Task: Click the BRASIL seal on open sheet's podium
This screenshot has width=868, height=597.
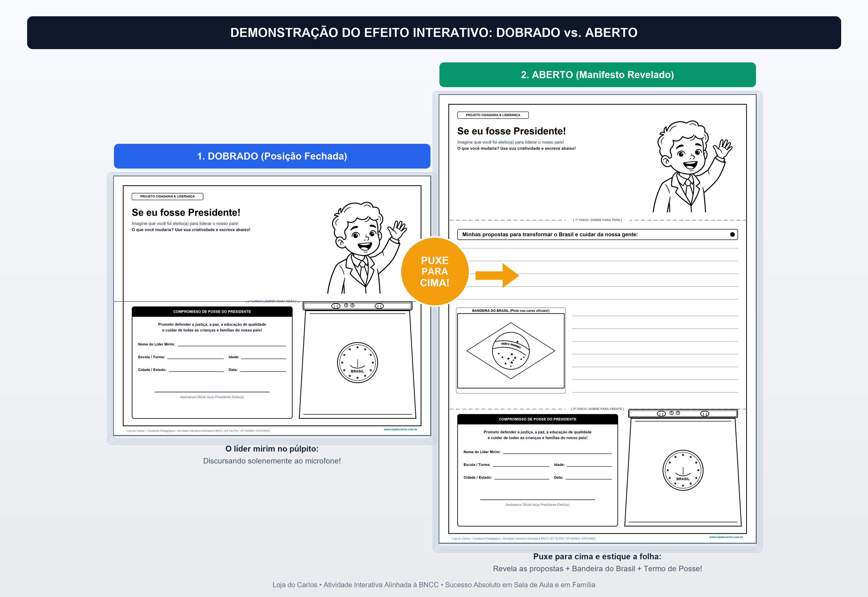Action: tap(683, 470)
